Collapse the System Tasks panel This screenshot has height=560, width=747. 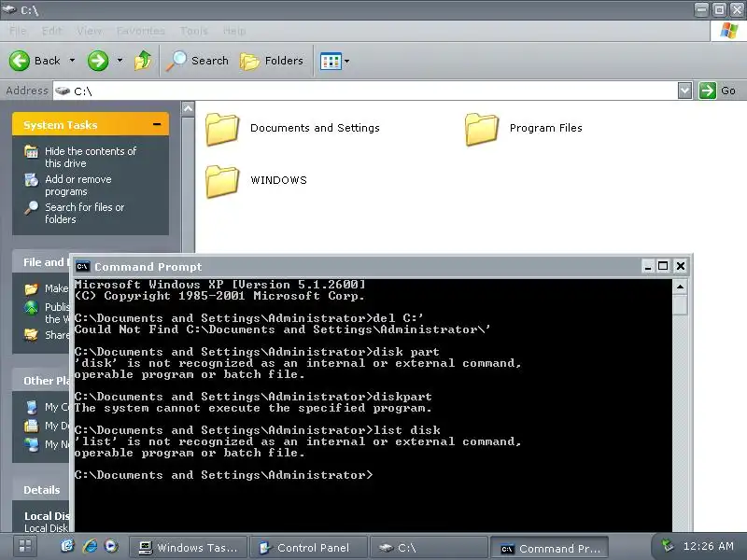tap(157, 125)
